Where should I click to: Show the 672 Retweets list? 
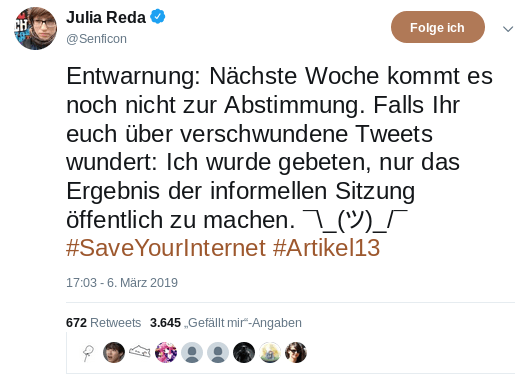click(103, 323)
